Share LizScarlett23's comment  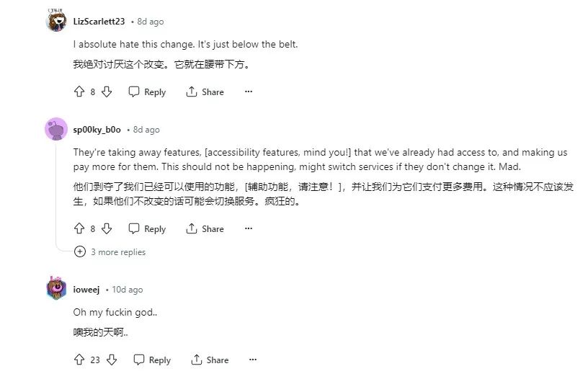pyautogui.click(x=205, y=92)
